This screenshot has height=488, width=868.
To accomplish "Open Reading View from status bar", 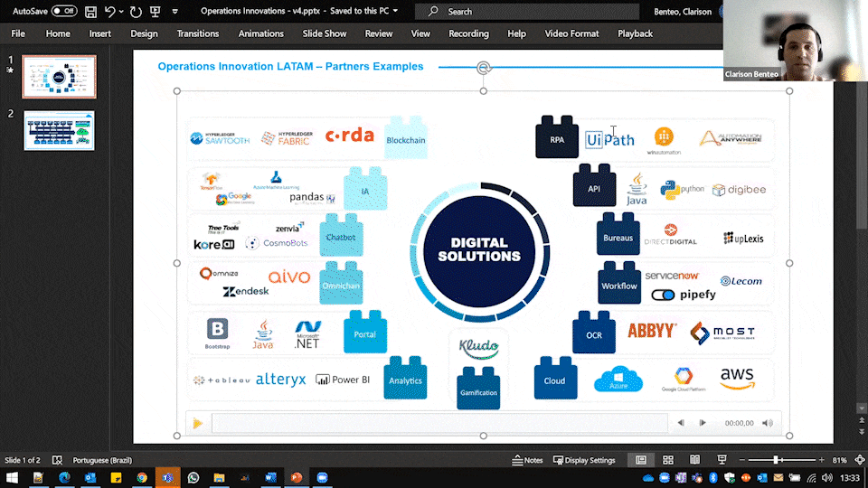I will (694, 460).
